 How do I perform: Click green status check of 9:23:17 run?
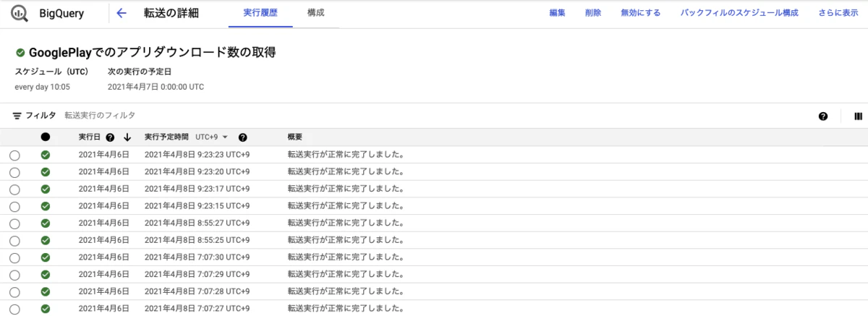46,189
